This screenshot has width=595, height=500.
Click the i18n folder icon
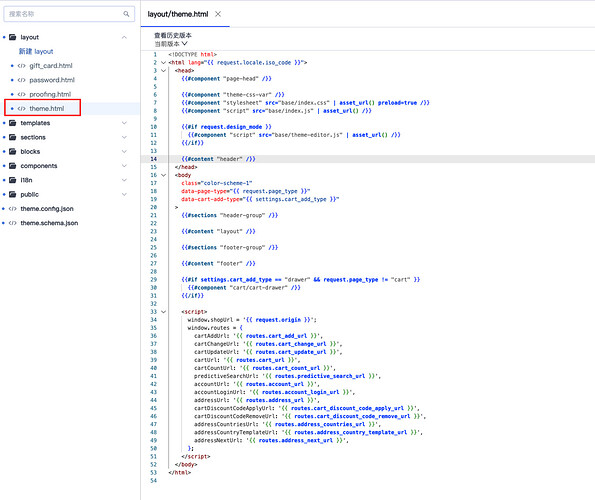(13, 180)
